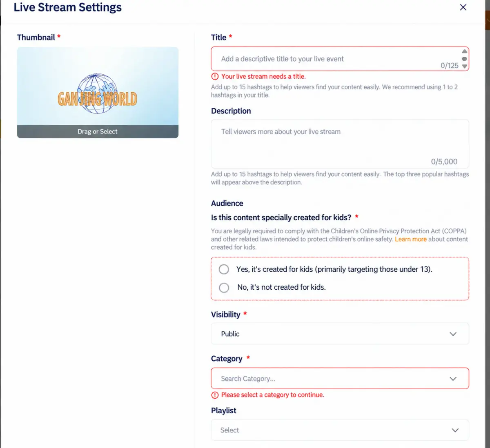The image size is (490, 448).
Task: Click 'Please select a category to continue.' message
Action: coord(273,395)
